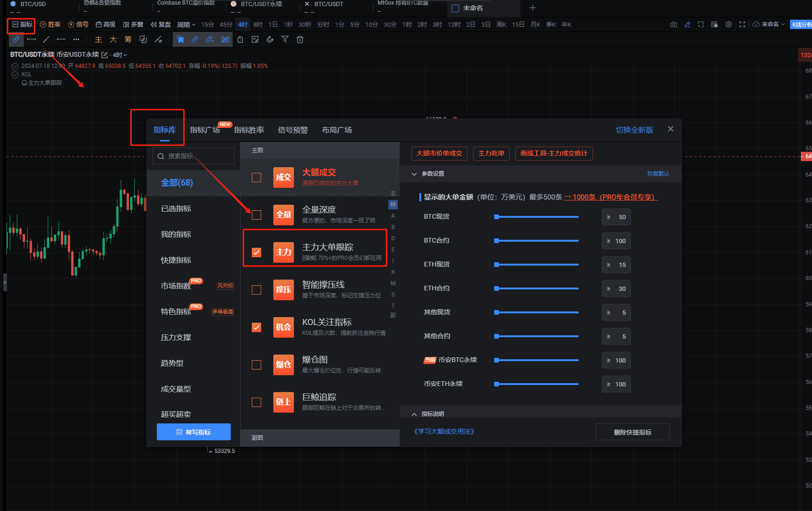Jump to letter K in index list
This screenshot has width=812, height=511.
coord(393,272)
